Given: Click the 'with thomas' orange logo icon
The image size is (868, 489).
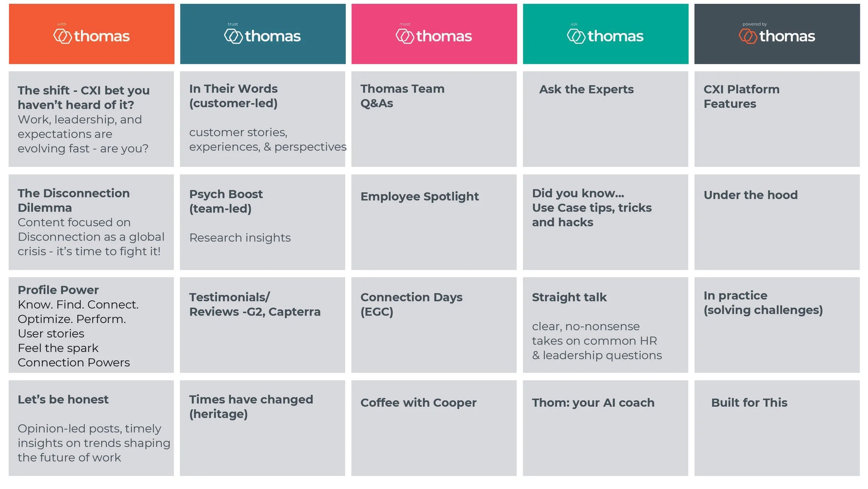Looking at the screenshot, I should (x=62, y=36).
